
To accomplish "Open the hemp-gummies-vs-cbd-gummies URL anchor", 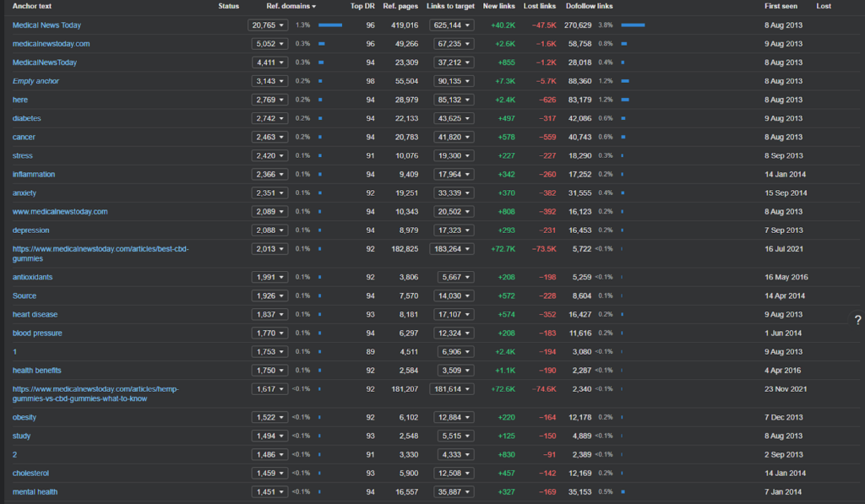I will click(x=95, y=393).
